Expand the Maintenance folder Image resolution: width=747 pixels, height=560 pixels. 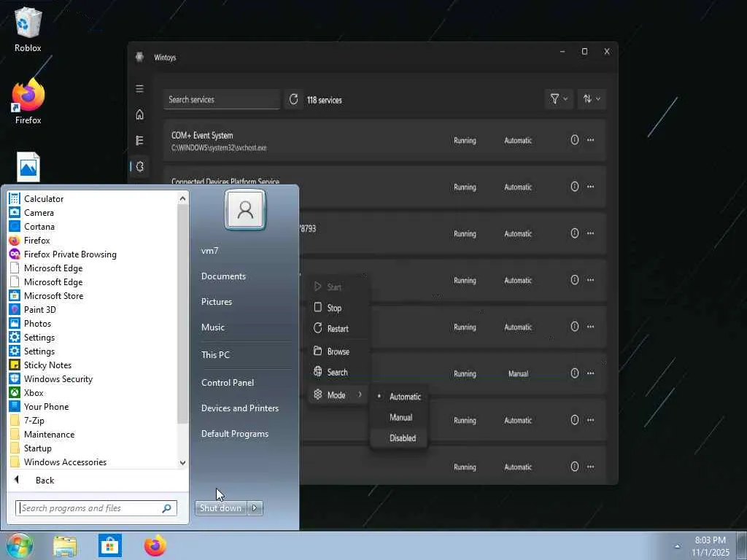[93, 435]
